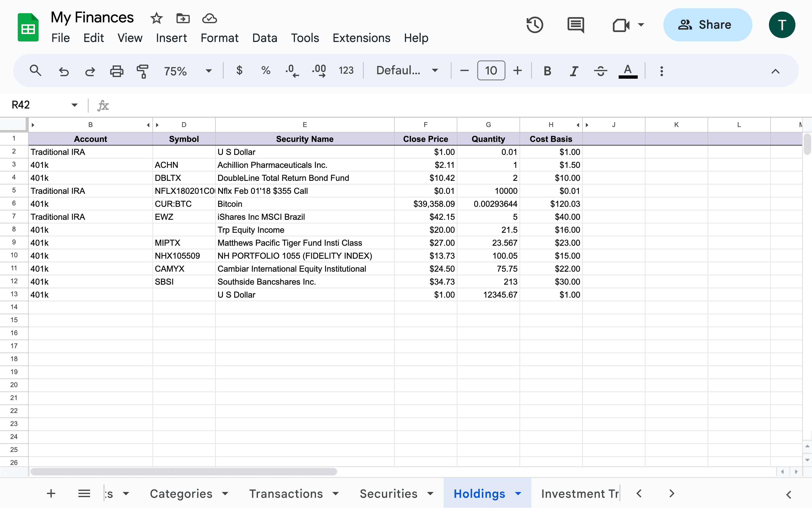The height and width of the screenshot is (508, 812).
Task: Select the Bitcoin cell
Action: (304, 203)
